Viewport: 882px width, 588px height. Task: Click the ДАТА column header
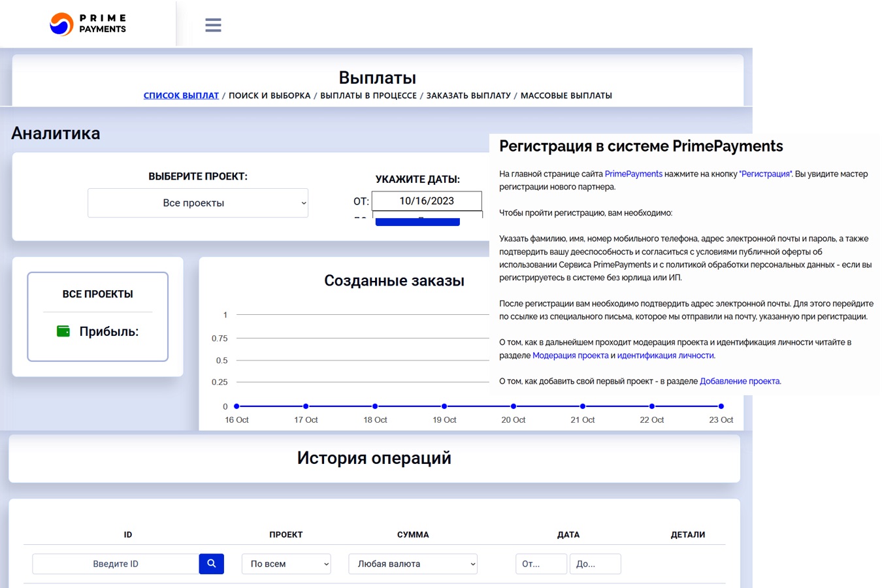[568, 534]
